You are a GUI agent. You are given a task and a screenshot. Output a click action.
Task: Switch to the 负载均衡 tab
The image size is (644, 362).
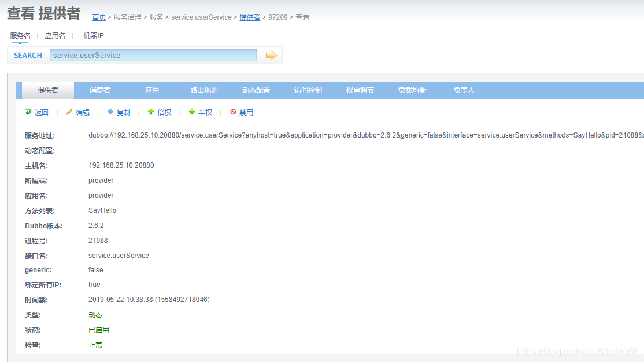pos(412,90)
